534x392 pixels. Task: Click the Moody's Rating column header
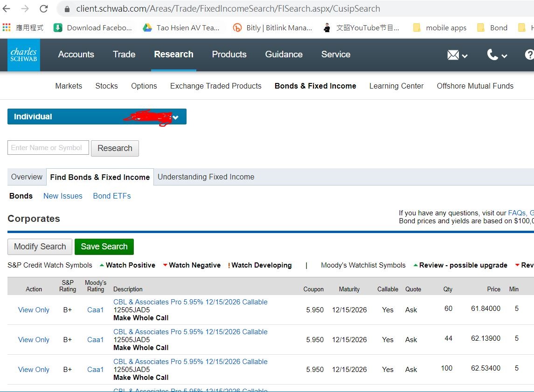tap(96, 286)
